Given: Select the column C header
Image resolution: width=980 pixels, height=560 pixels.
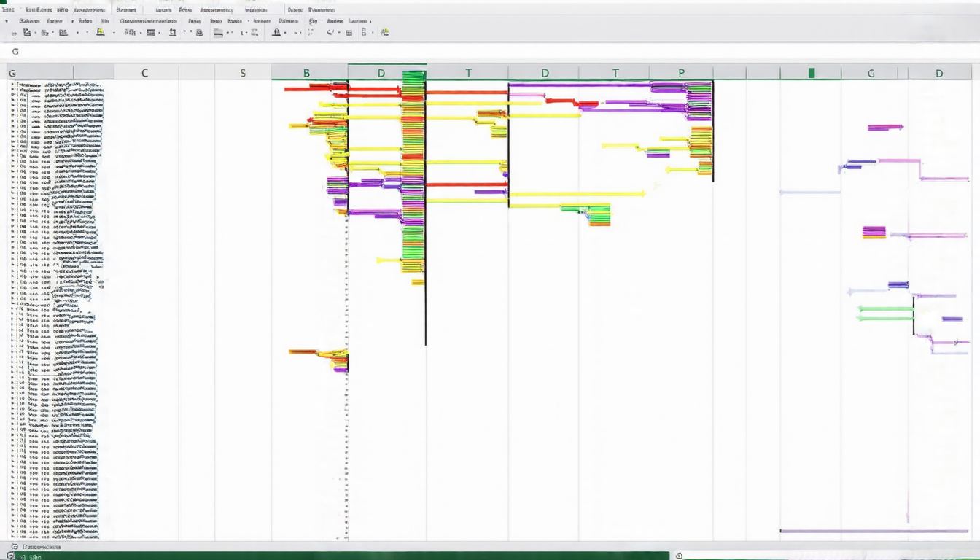Looking at the screenshot, I should point(144,73).
